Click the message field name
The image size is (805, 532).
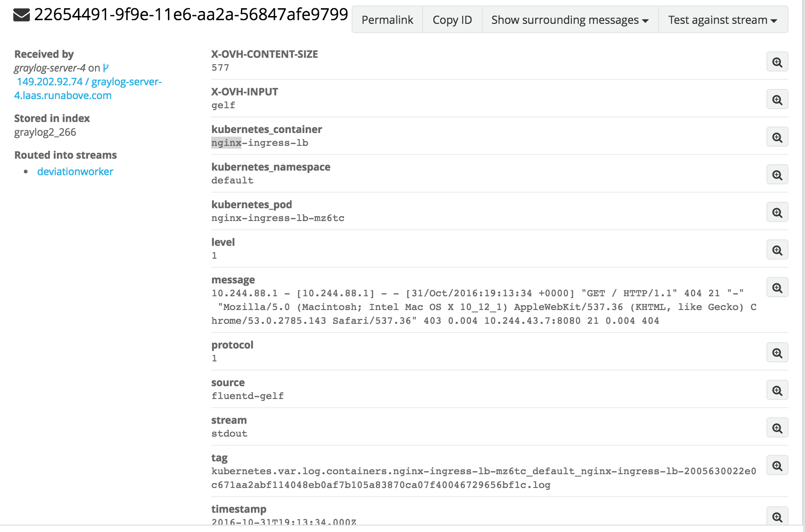click(233, 280)
